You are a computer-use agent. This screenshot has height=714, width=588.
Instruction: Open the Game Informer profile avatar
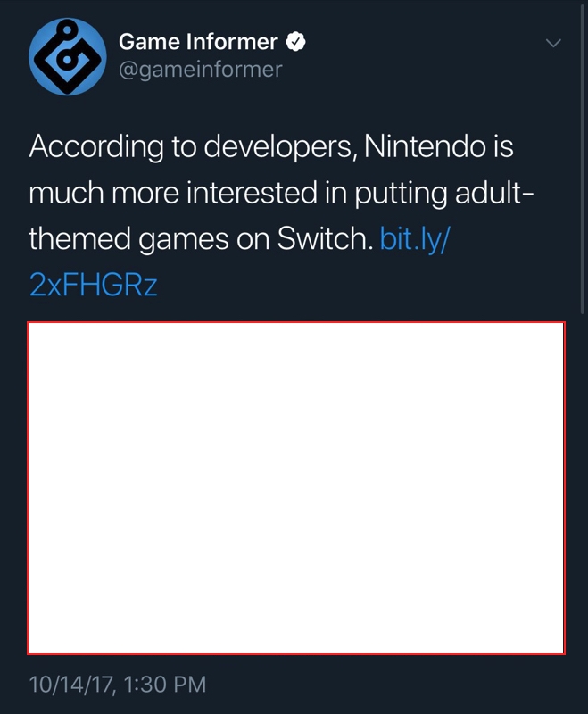tap(67, 57)
